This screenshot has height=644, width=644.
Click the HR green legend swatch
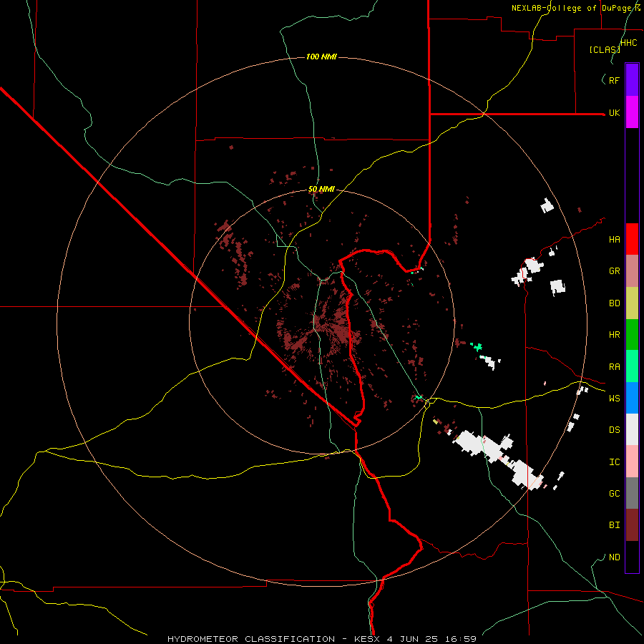pos(632,335)
